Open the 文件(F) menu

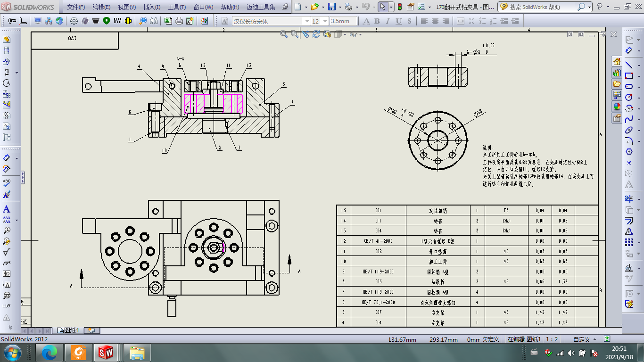point(76,7)
